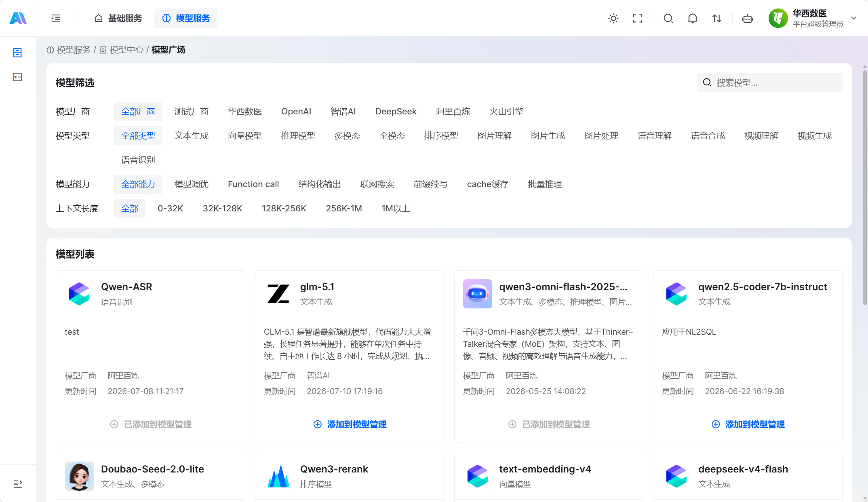The width and height of the screenshot is (868, 502).
Task: Click the Qwen-ASR model logo
Action: [x=79, y=294]
